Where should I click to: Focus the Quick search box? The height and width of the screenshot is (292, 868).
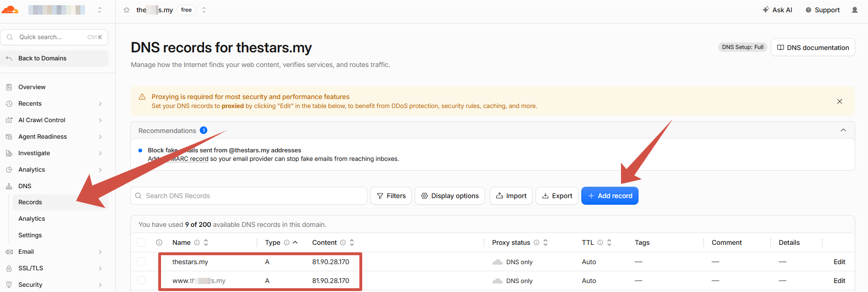[54, 37]
